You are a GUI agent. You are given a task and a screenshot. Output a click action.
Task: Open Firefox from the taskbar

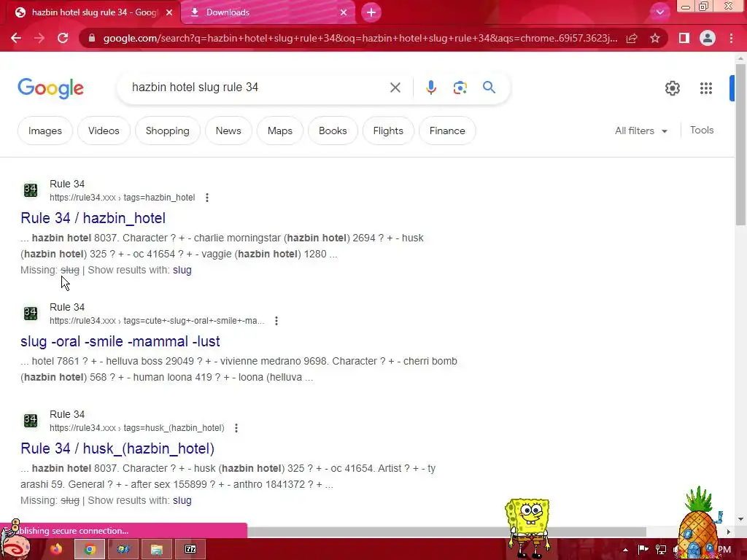click(56, 549)
